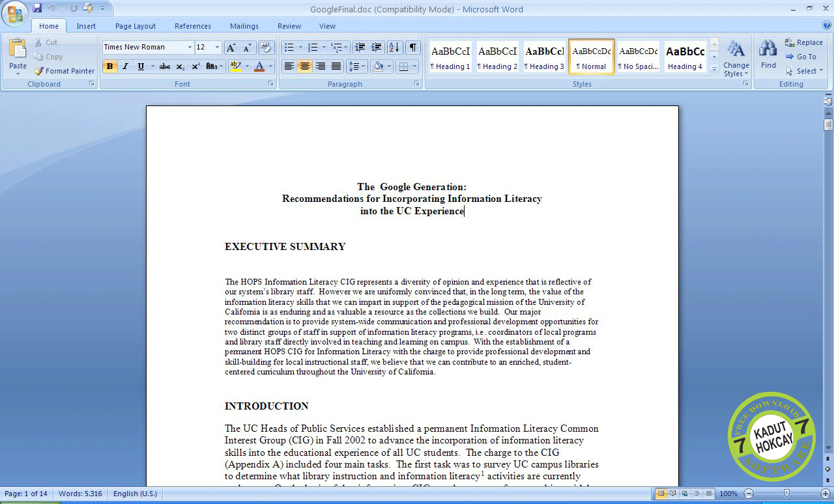Clear formatting with the eraser icon

point(266,48)
